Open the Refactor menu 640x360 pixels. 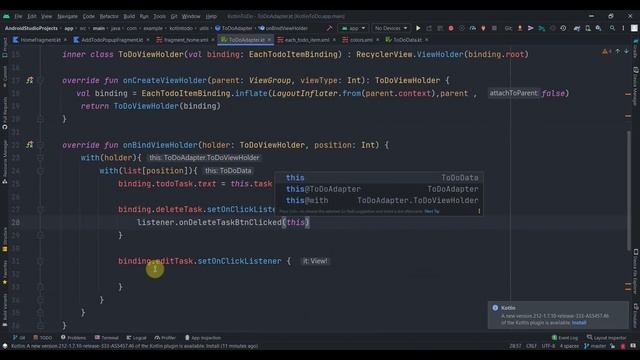109,16
